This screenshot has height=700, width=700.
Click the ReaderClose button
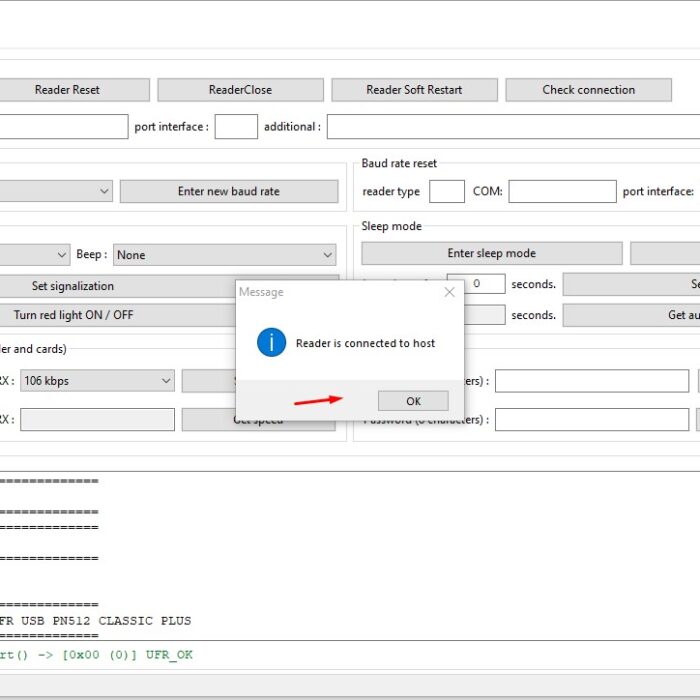click(240, 90)
